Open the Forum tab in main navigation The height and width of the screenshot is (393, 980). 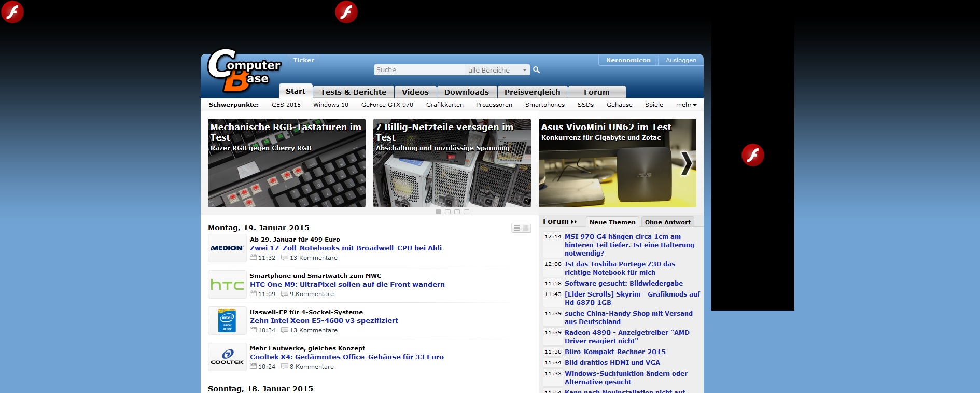[597, 92]
